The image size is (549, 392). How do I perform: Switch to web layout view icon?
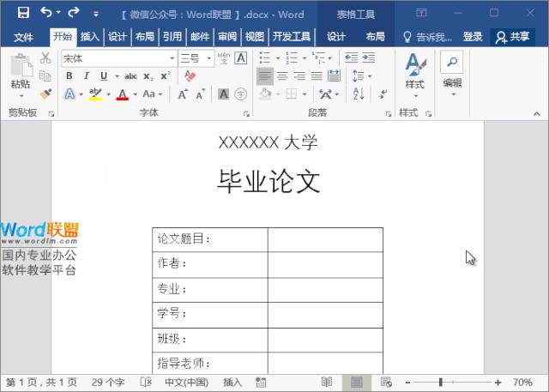[386, 383]
